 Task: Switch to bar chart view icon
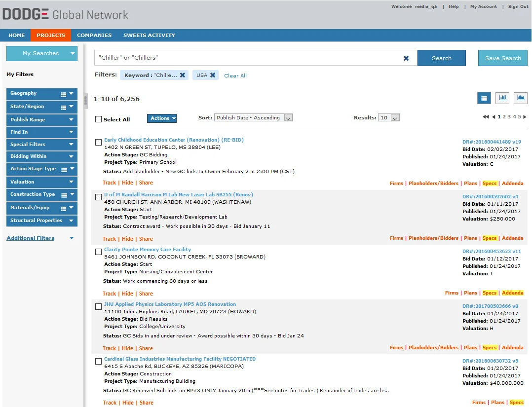pos(502,98)
